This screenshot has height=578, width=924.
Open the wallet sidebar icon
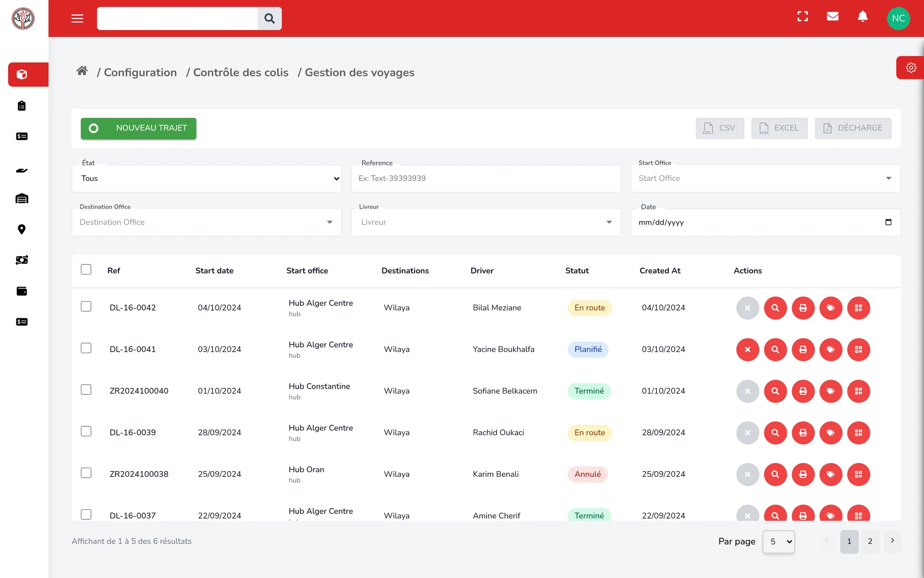[x=22, y=291]
